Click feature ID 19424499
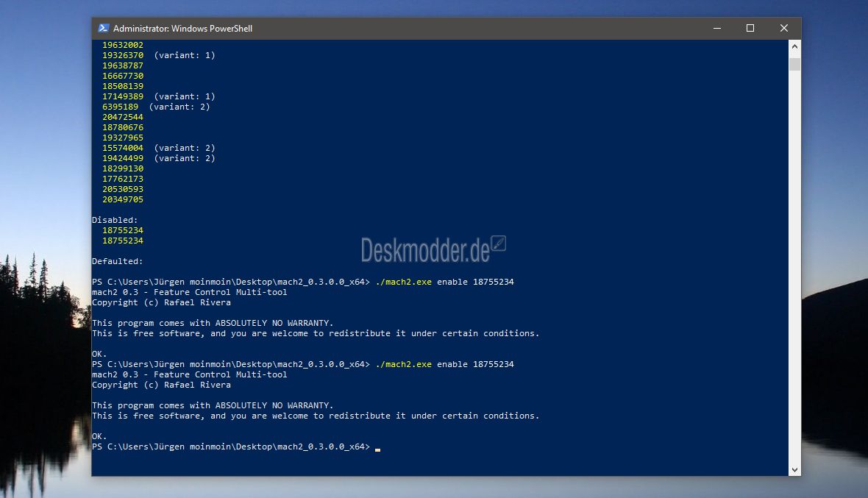The width and height of the screenshot is (868, 498). (x=123, y=158)
